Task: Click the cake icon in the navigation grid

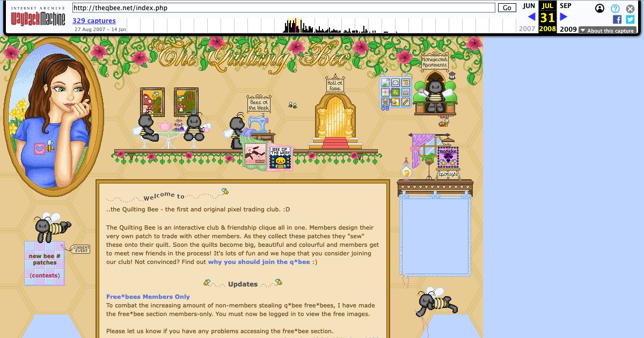Action: pos(405,92)
